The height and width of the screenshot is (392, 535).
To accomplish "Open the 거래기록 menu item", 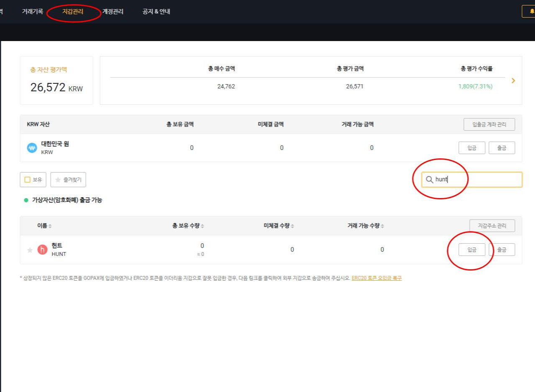I will tap(33, 12).
